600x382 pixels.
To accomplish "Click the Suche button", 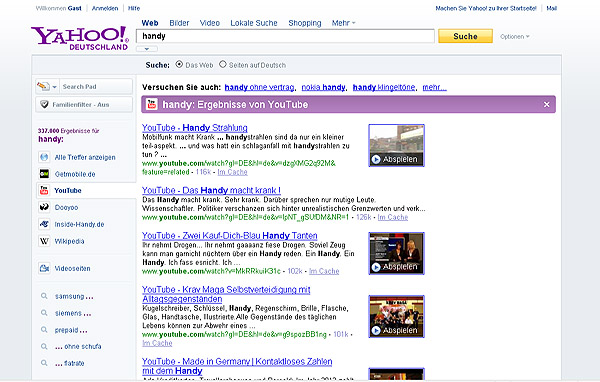I will (x=465, y=36).
